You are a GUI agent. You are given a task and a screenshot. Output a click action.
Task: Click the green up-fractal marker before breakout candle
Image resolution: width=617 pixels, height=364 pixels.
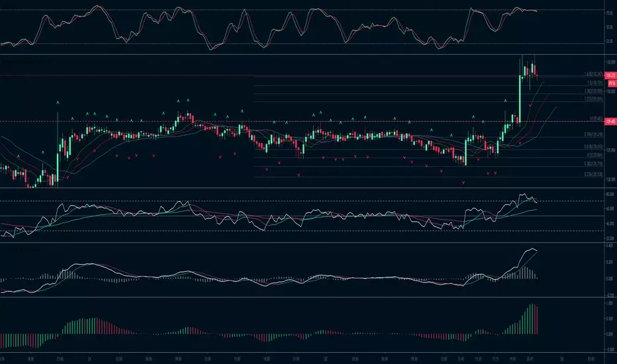point(506,101)
